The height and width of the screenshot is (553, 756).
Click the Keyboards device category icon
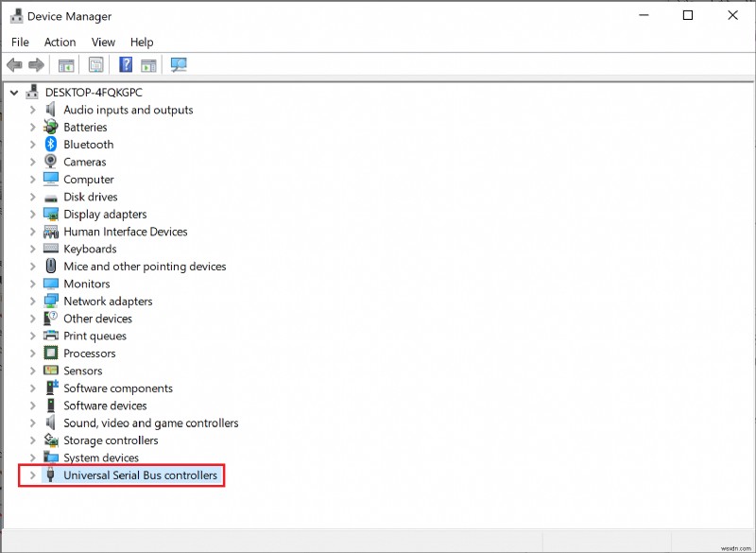pyautogui.click(x=49, y=249)
